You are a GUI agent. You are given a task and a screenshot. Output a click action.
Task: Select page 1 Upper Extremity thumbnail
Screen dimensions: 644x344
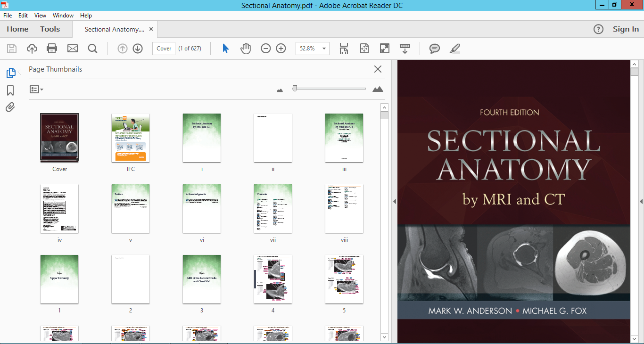59,279
